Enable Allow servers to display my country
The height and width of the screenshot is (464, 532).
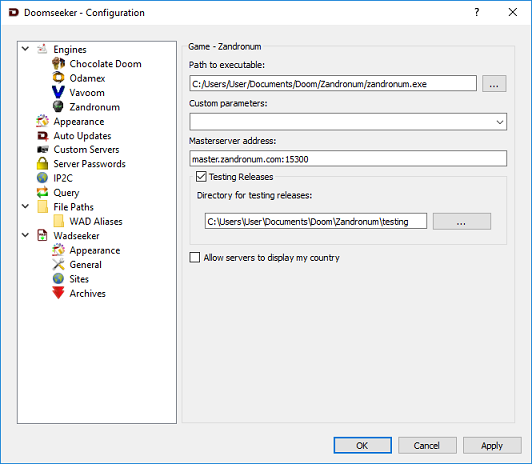[195, 257]
